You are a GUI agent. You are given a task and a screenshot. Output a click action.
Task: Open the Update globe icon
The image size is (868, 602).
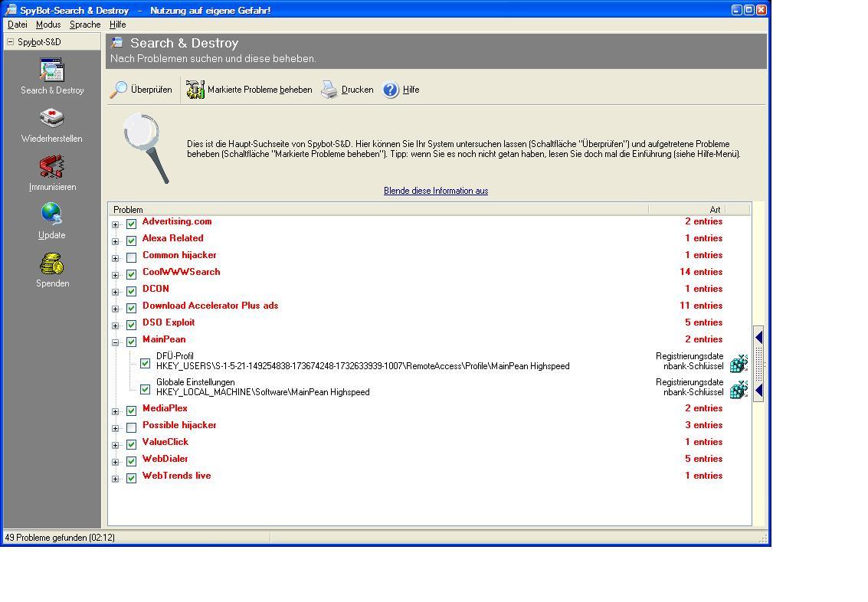point(51,214)
